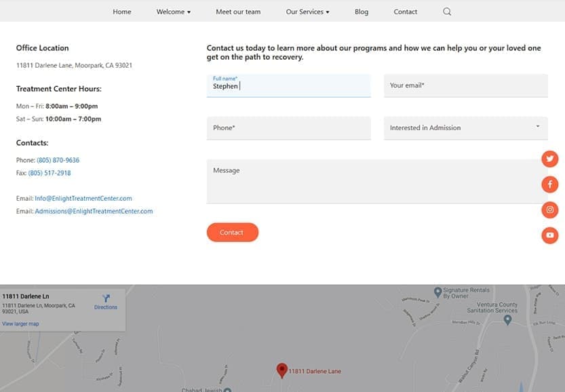Image resolution: width=565 pixels, height=392 pixels.
Task: Open the Twitter social link
Action: click(549, 159)
